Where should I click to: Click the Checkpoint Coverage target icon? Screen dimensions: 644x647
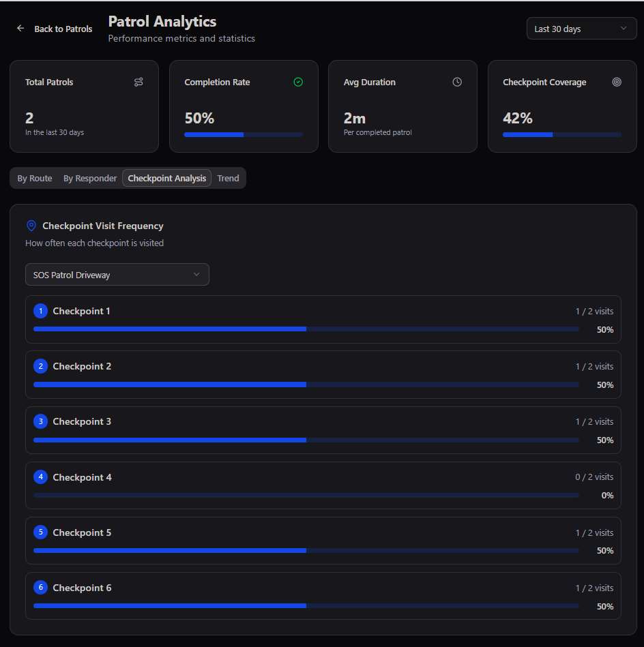click(616, 82)
